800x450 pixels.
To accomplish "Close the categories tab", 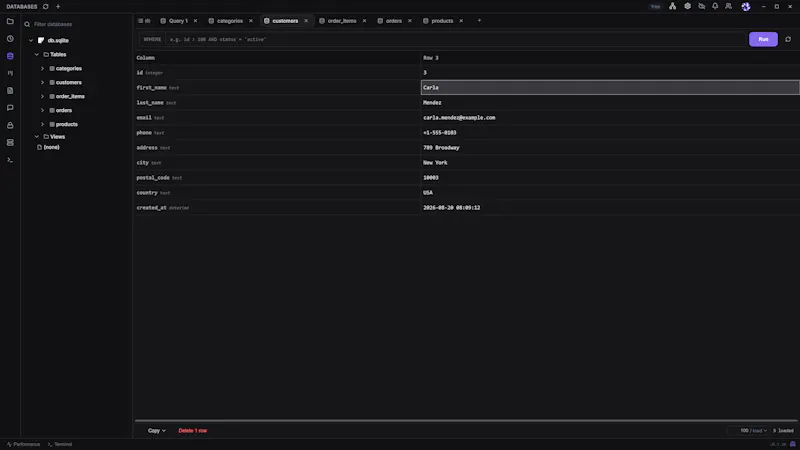I will [251, 21].
